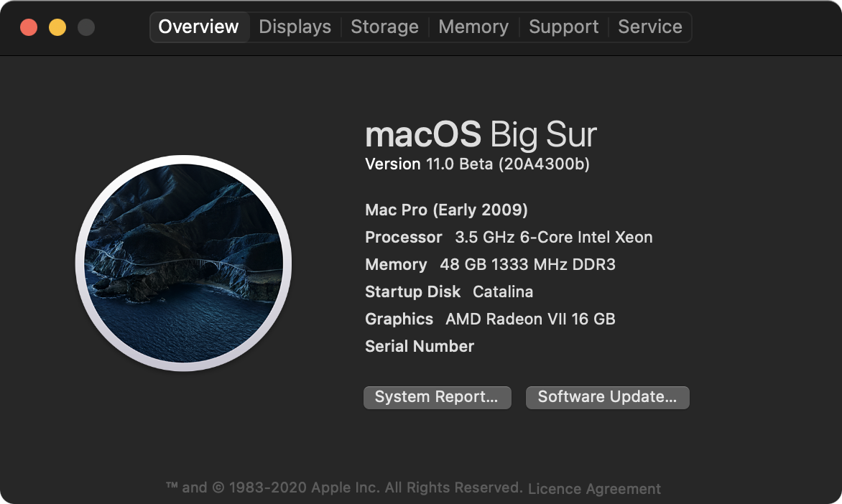Open the Support tab
Image resolution: width=842 pixels, height=504 pixels.
click(563, 27)
